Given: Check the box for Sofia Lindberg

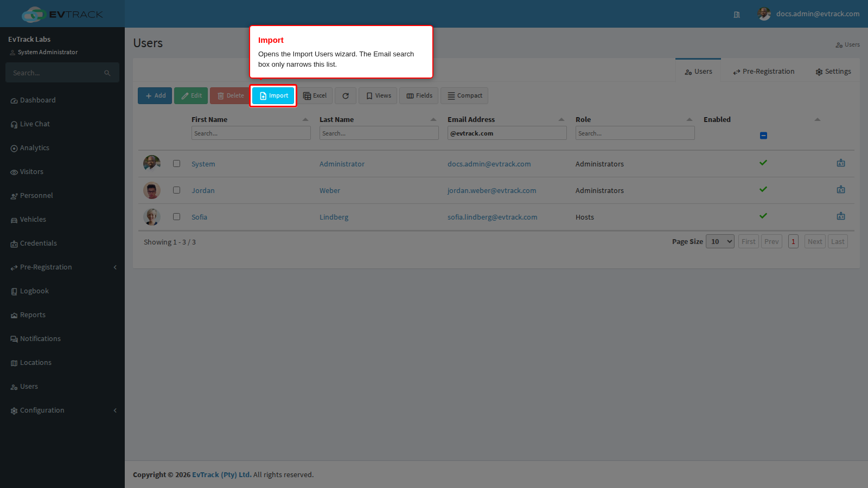Looking at the screenshot, I should 176,216.
